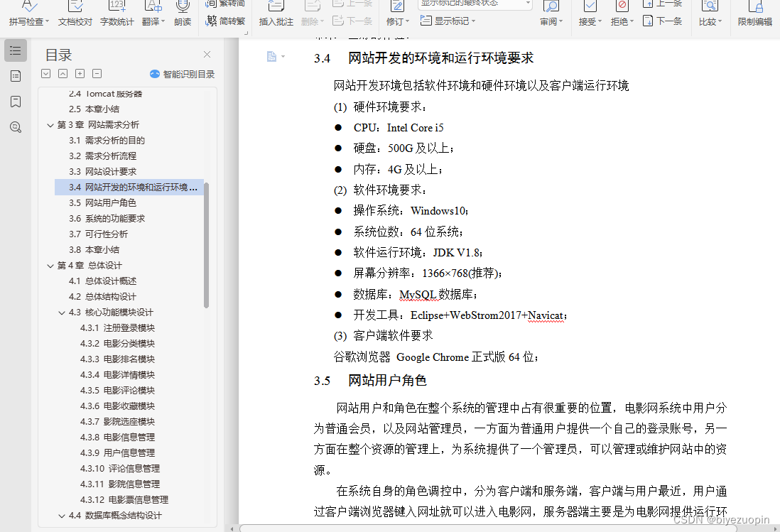This screenshot has width=780, height=532.
Task: Click accept (接受) changes icon
Action: pos(590,7)
